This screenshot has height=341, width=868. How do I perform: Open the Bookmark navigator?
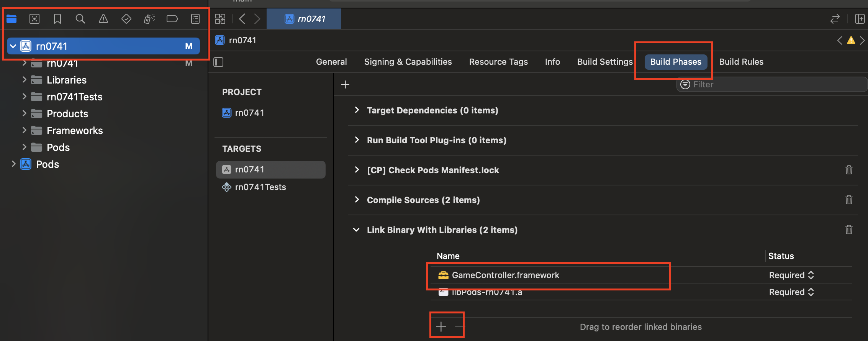[57, 19]
